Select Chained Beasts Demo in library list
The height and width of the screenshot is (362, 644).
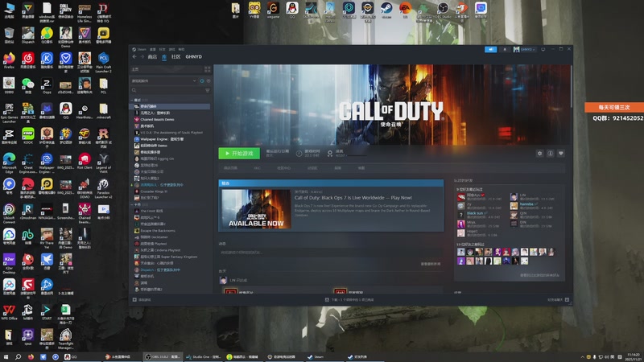click(x=157, y=119)
